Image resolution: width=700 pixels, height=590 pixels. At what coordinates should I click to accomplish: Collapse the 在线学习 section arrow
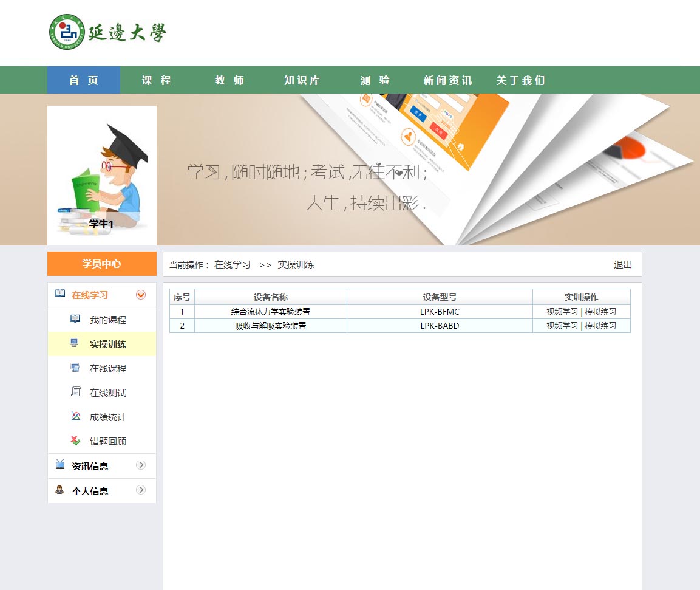pos(141,295)
